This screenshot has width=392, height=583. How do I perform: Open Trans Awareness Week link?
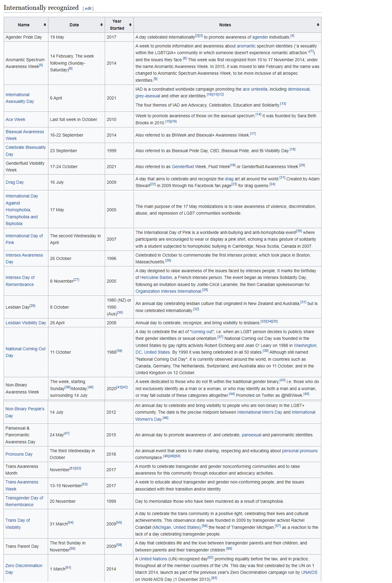(22, 485)
